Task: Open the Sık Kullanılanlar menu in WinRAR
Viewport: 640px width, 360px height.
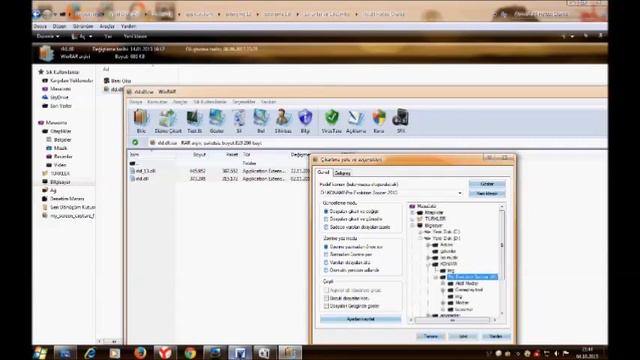Action: [210, 102]
